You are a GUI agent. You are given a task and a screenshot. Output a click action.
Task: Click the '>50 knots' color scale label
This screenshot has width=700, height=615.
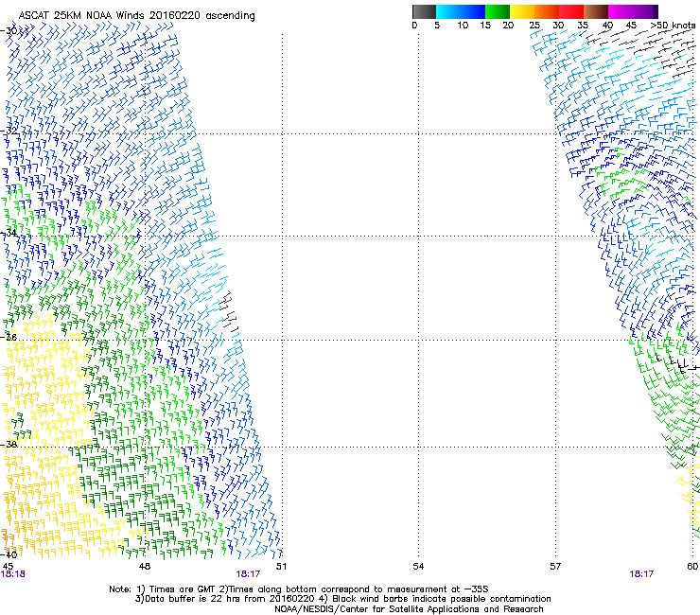[673, 25]
